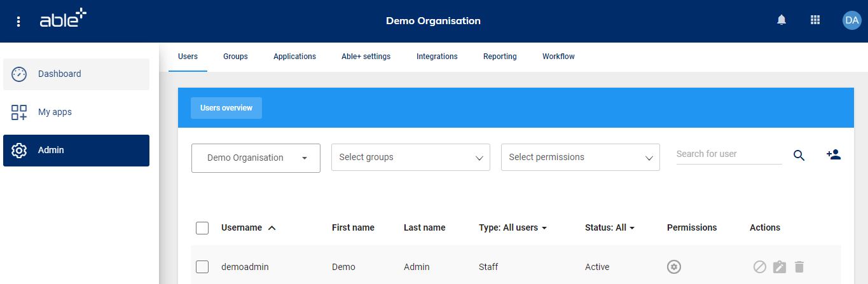Click the disable user icon for demoadmin
Image resolution: width=868 pixels, height=284 pixels.
[x=759, y=267]
